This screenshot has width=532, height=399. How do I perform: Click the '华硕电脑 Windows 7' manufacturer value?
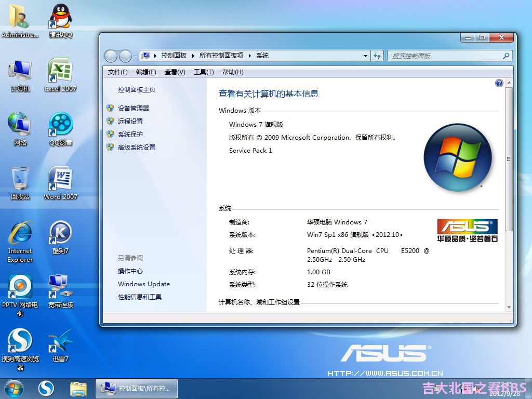(337, 222)
